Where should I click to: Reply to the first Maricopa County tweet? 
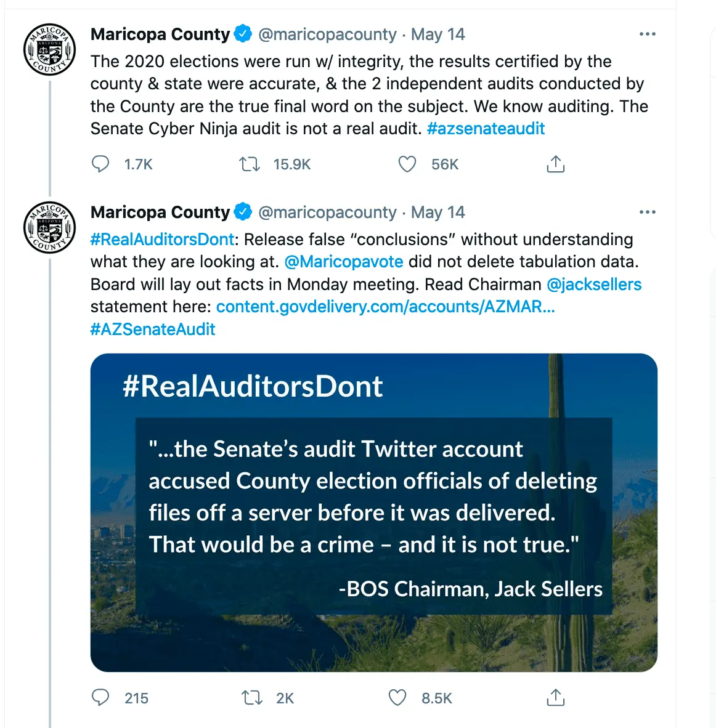click(100, 164)
